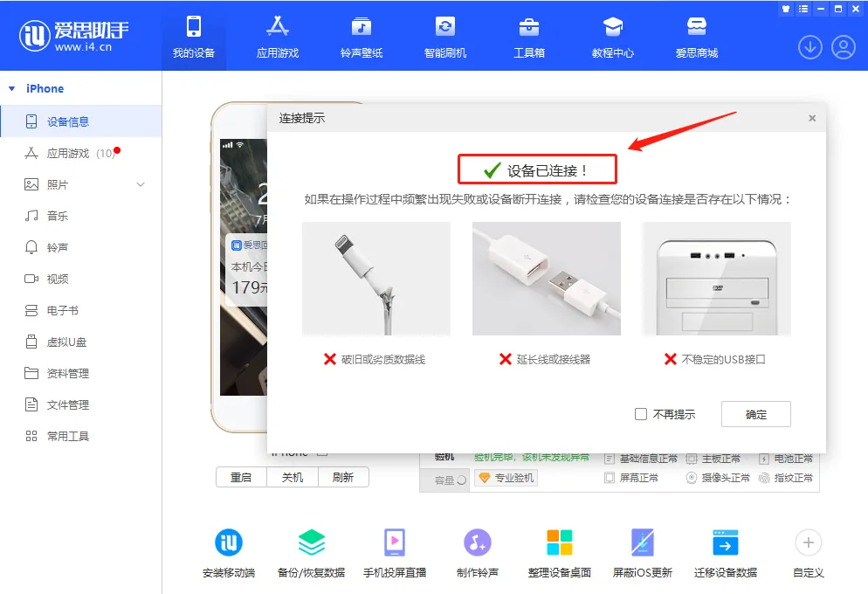Open 照片 in the sidebar
Screen dimensions: 868x594
(x=81, y=185)
